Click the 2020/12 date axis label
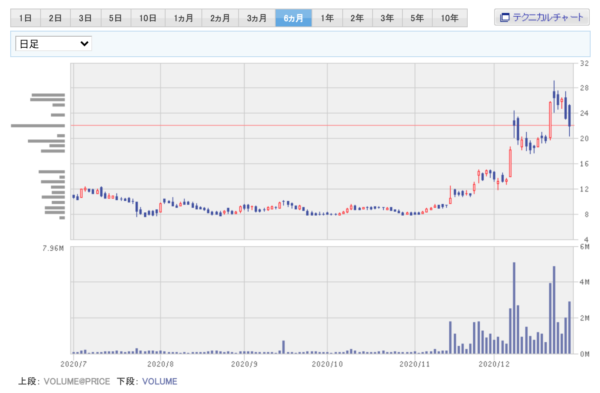 click(x=494, y=364)
